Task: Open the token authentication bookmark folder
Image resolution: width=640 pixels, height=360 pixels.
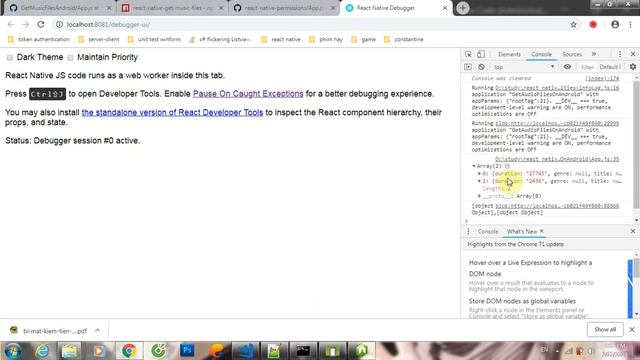Action: click(x=39, y=40)
